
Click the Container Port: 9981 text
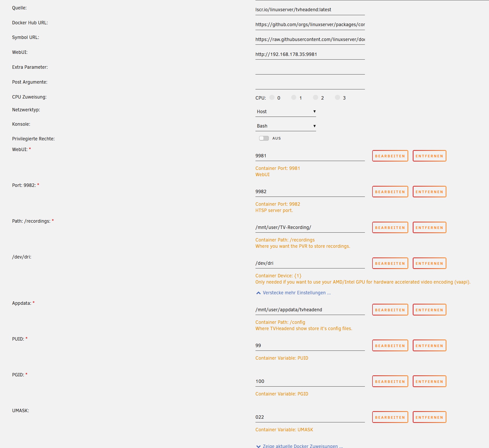[278, 168]
